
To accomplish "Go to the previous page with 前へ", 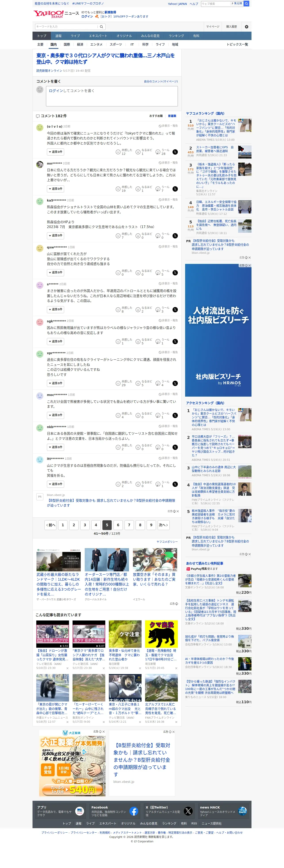I will pyautogui.click(x=50, y=525).
